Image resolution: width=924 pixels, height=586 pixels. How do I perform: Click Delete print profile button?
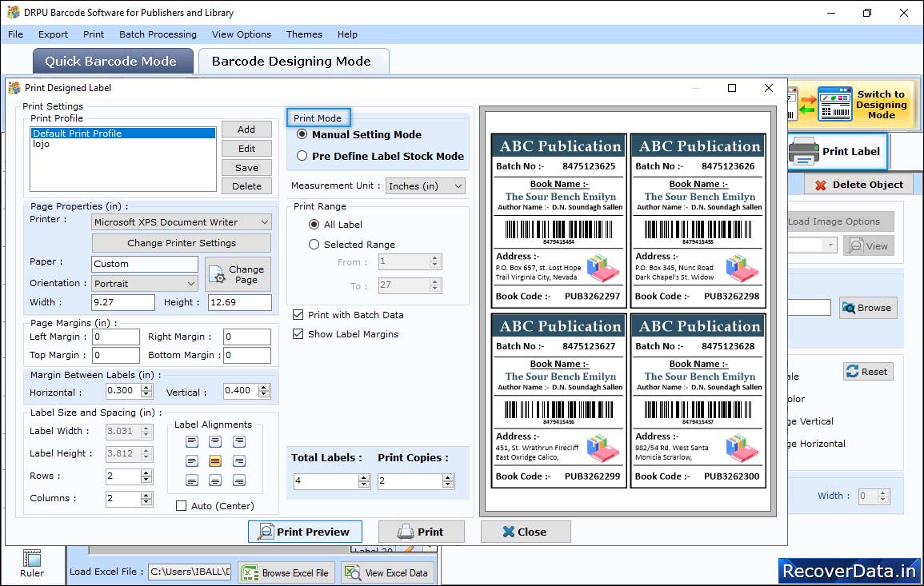(246, 186)
